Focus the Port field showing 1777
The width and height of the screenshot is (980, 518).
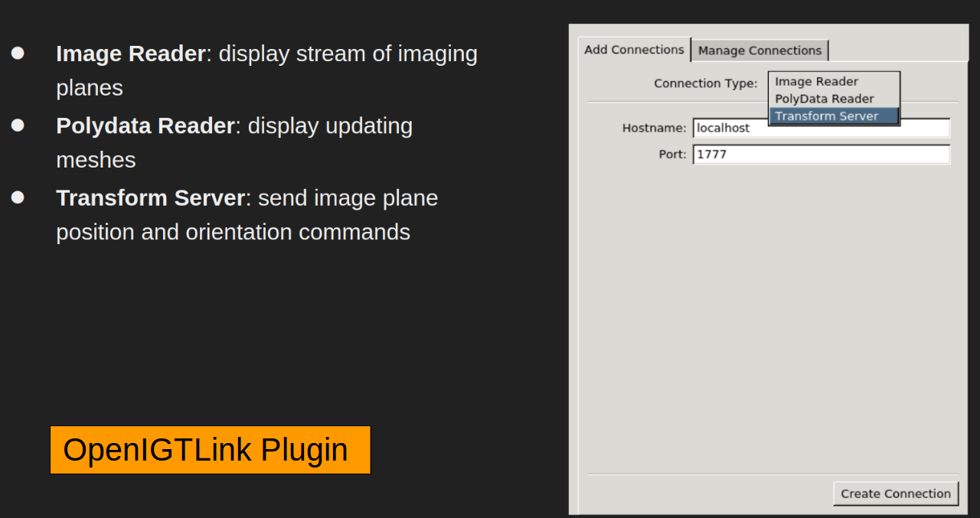coord(822,155)
